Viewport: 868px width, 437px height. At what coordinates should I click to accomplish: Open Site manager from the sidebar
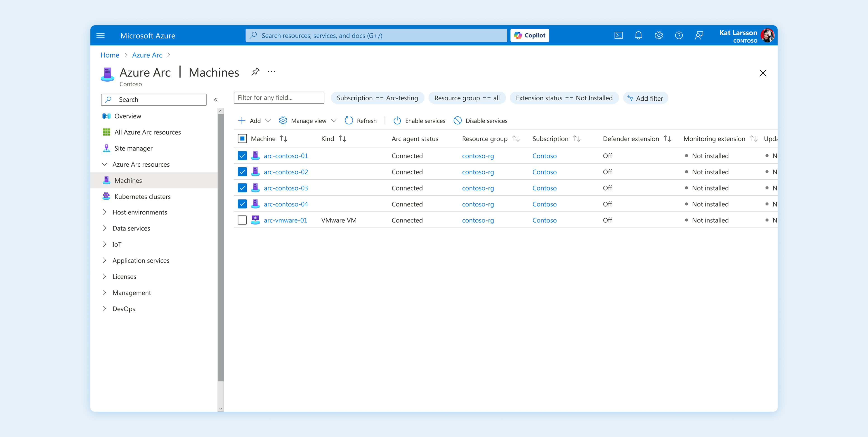point(133,148)
